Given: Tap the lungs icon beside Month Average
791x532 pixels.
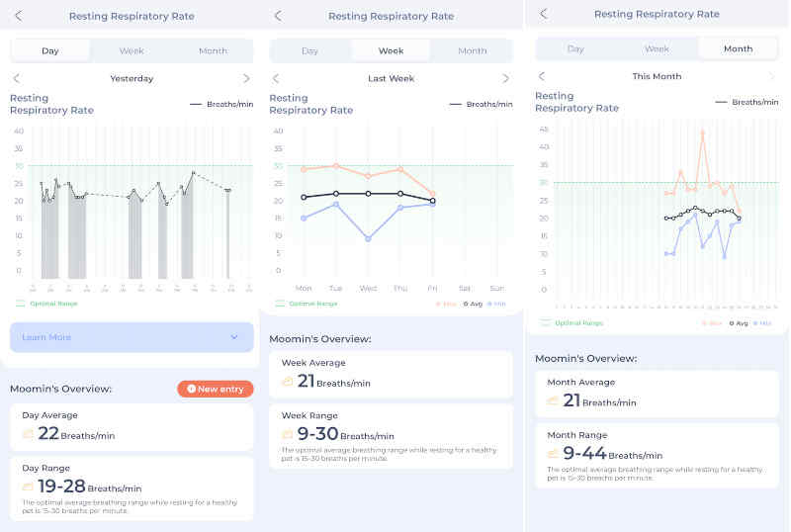Looking at the screenshot, I should click(552, 400).
